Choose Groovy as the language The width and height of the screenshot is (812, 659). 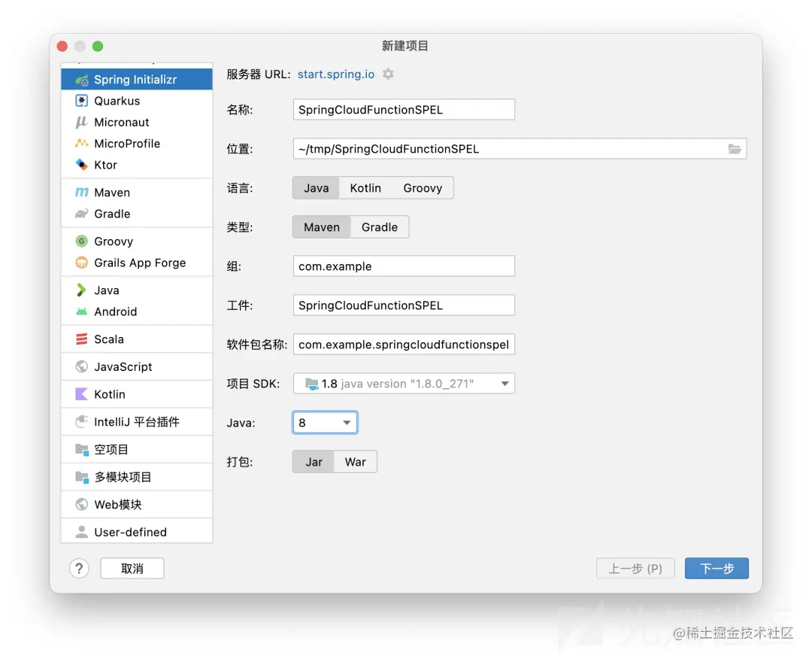pyautogui.click(x=423, y=188)
